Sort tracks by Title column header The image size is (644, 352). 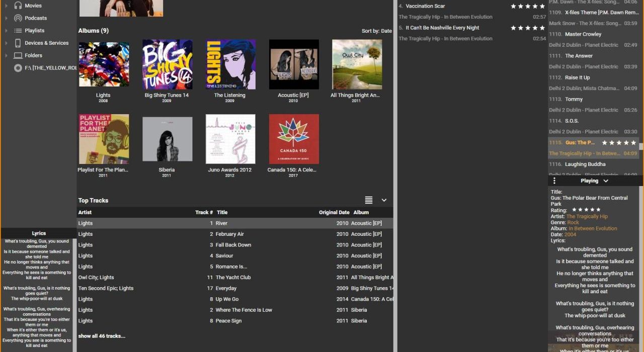point(222,212)
